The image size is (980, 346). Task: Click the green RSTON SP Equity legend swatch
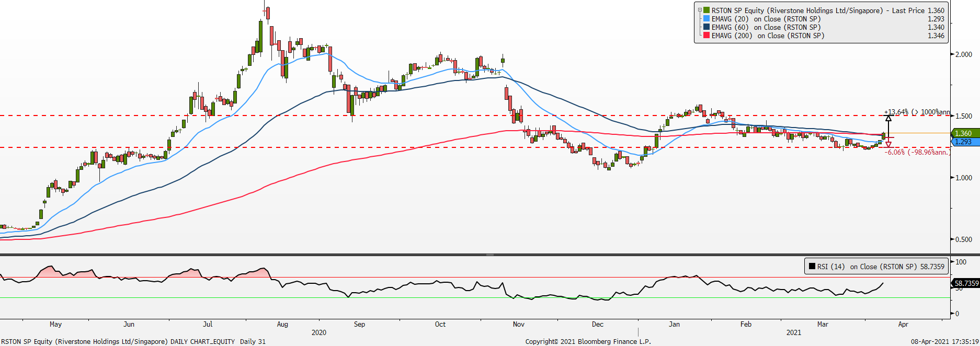706,10
